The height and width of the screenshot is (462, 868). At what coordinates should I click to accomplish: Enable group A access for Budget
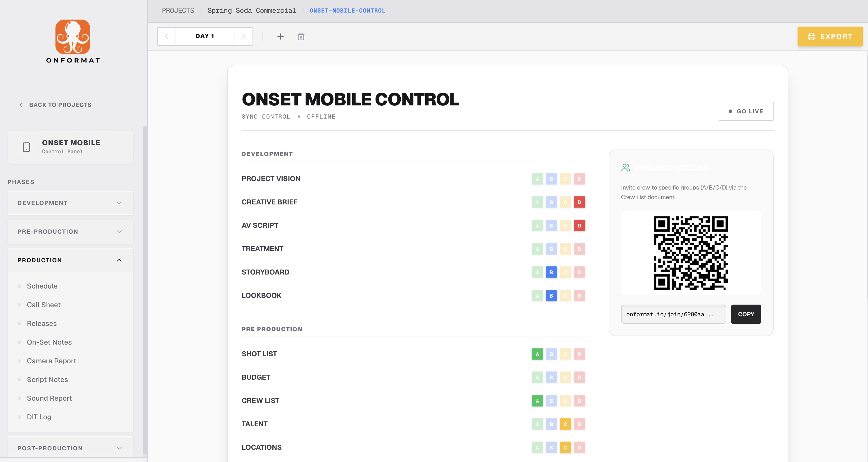537,377
